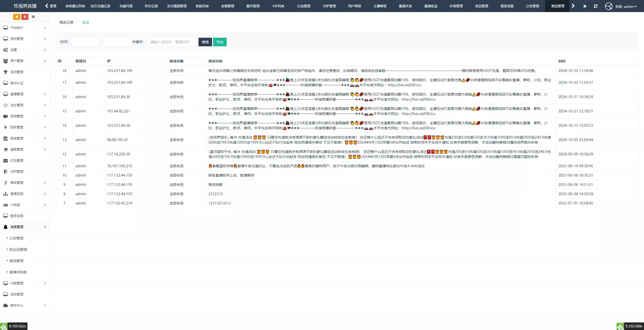The image size is (644, 330).
Task: Click the refresh icon in top bar
Action: [595, 6]
